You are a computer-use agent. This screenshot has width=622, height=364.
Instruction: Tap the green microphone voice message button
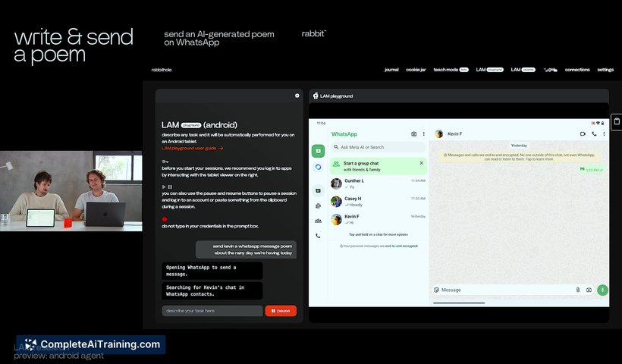(x=602, y=290)
